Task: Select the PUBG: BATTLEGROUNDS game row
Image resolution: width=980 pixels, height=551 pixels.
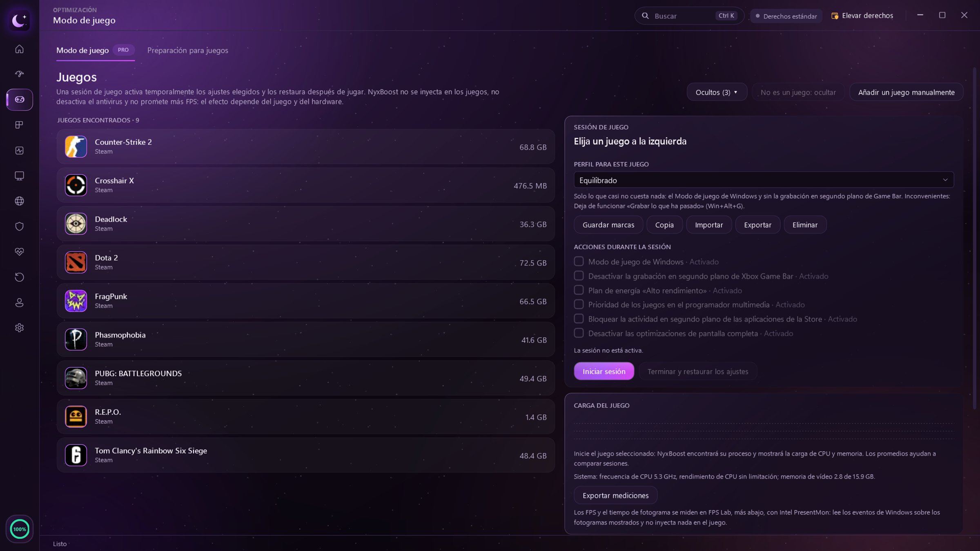Action: 306,378
